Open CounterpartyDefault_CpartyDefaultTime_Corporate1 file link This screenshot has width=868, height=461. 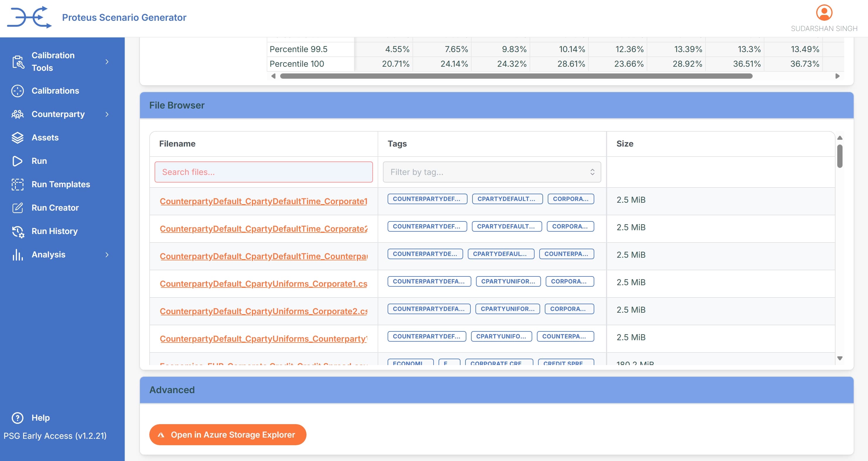[263, 201]
